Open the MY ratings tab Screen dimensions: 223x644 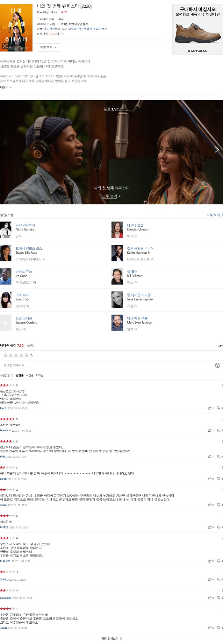[x=220, y=346]
